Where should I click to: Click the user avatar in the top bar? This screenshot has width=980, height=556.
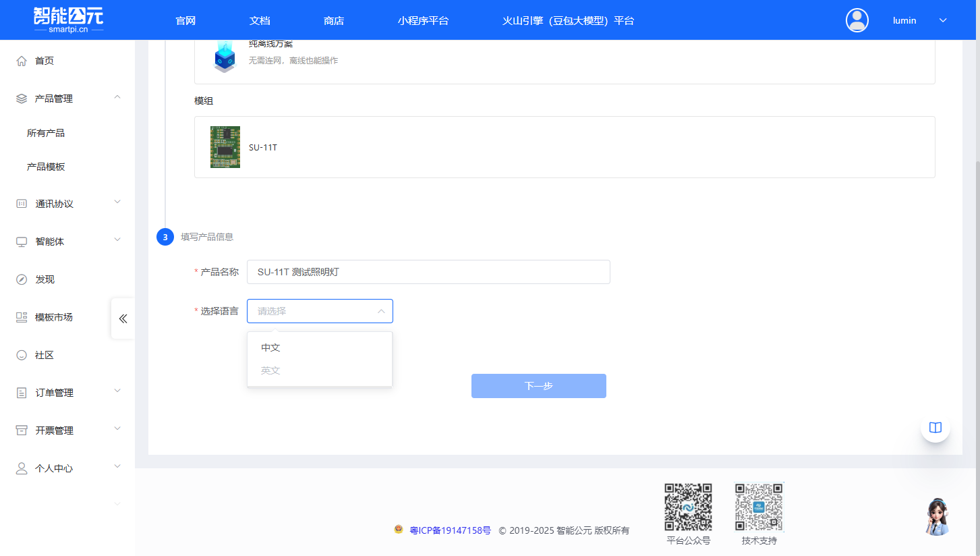point(857,20)
